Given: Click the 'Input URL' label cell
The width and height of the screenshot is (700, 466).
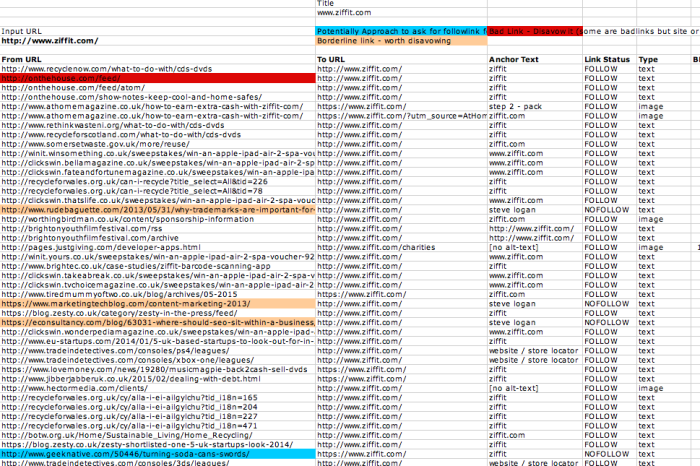Looking at the screenshot, I should coord(158,31).
